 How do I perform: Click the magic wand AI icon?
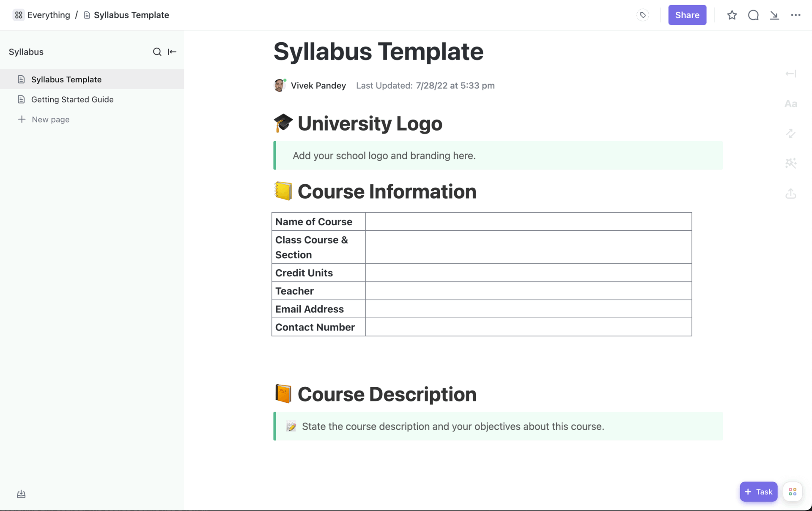point(790,163)
